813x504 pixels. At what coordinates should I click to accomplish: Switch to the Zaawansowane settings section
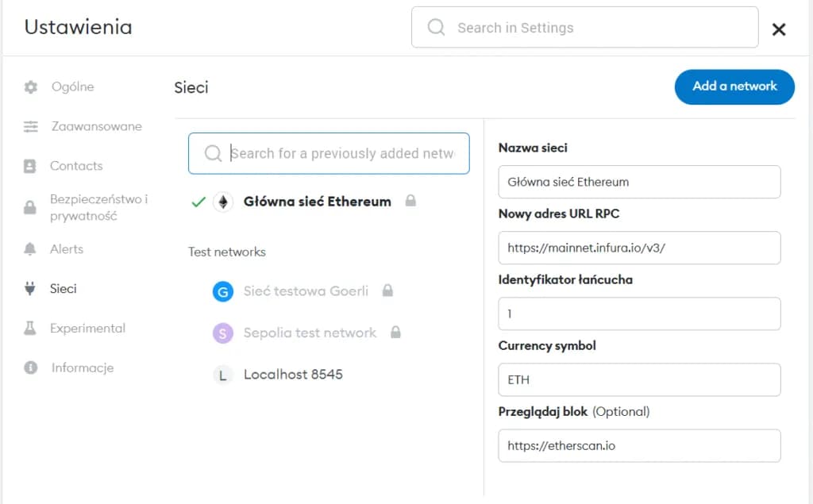pos(95,126)
